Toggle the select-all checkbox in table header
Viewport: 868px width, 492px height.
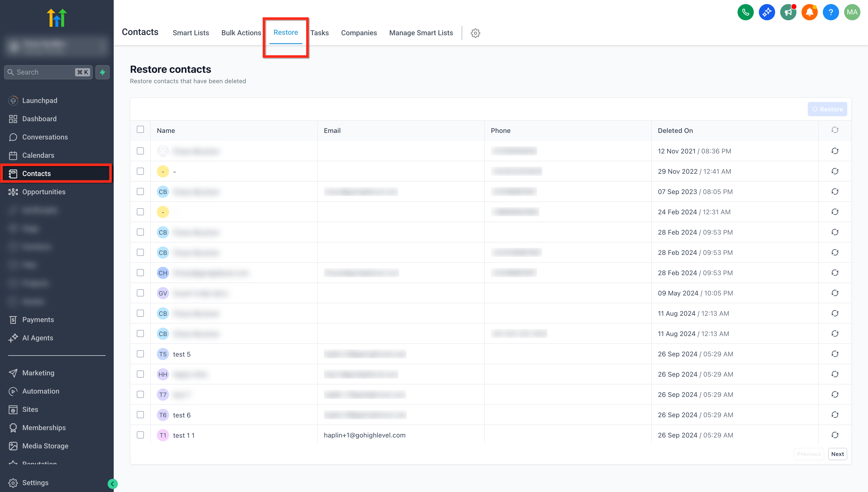[140, 130]
